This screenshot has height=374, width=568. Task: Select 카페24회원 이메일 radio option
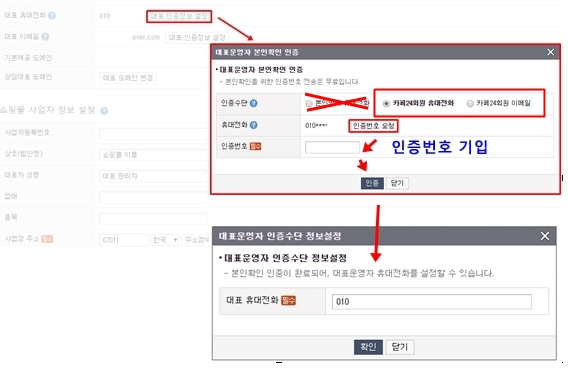[x=470, y=104]
